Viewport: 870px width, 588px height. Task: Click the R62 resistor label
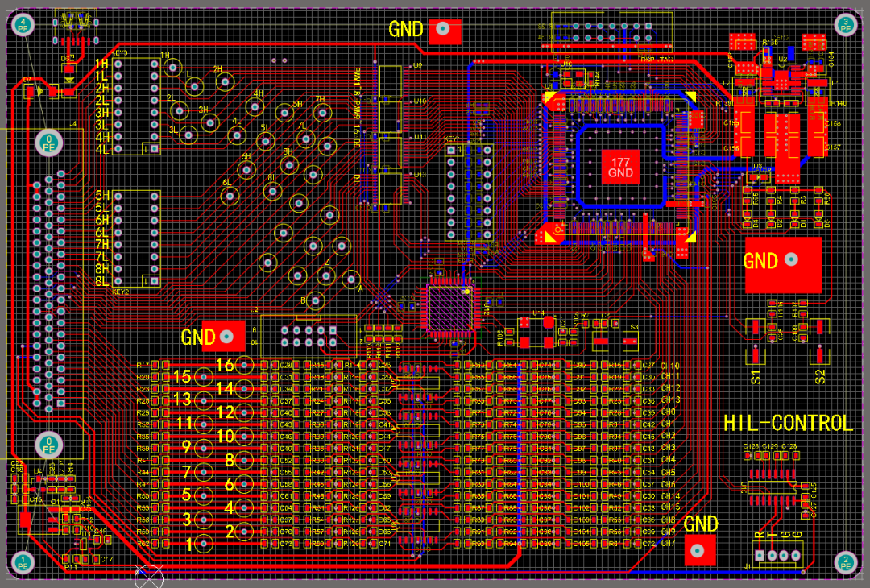pyautogui.click(x=143, y=544)
